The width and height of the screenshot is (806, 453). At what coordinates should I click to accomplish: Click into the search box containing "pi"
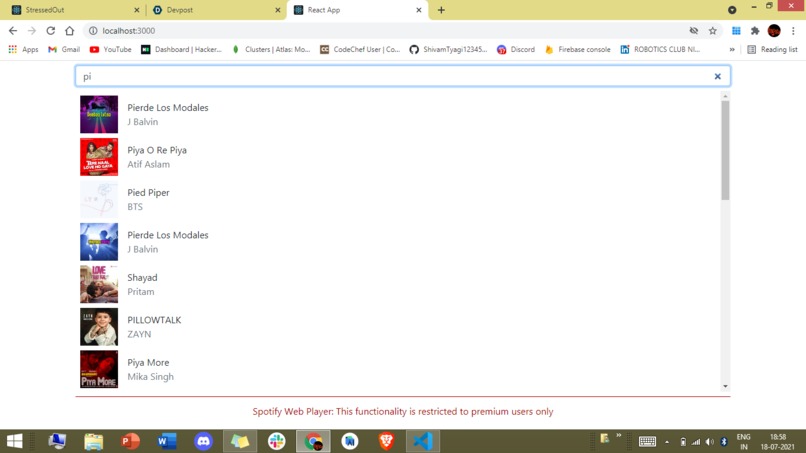pos(402,76)
